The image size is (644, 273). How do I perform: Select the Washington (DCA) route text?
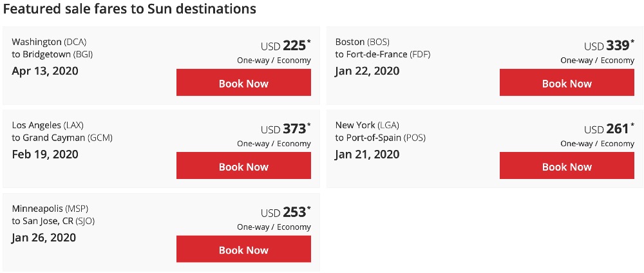49,42
